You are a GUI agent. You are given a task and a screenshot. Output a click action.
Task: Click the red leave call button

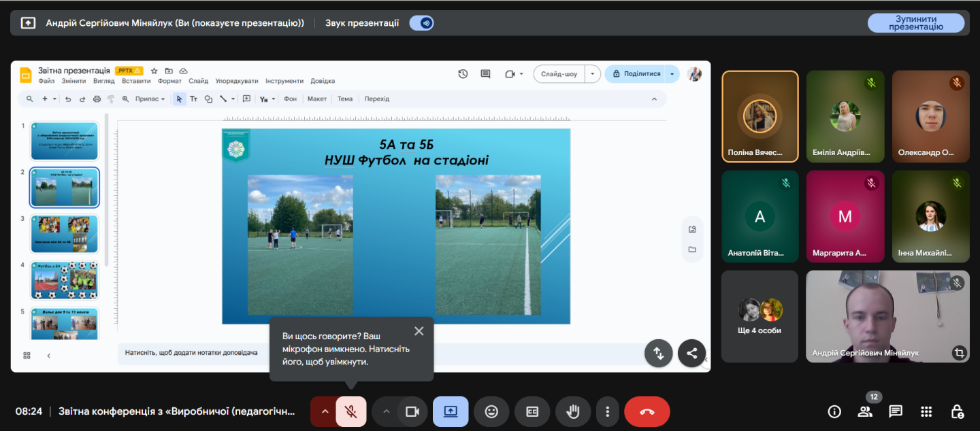(647, 411)
